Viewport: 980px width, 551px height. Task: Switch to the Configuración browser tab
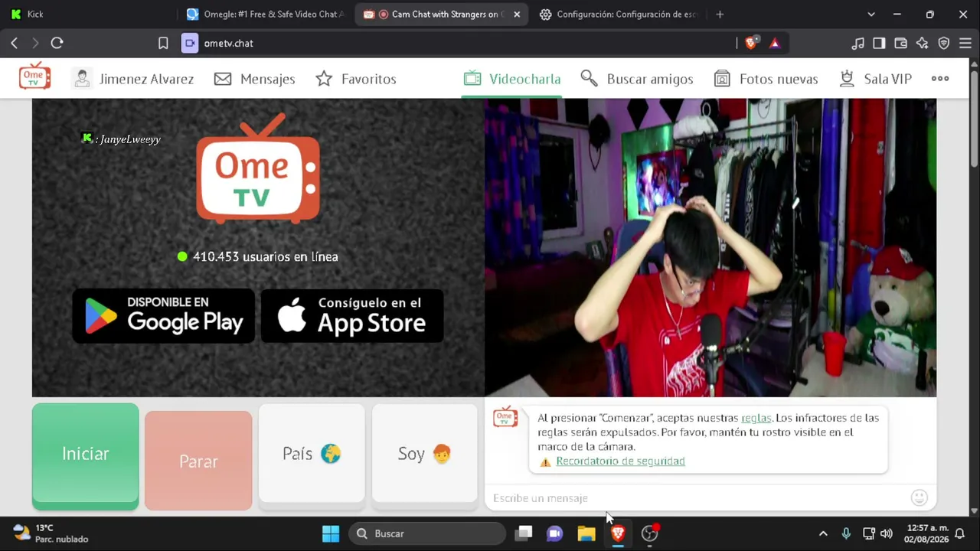[619, 15]
